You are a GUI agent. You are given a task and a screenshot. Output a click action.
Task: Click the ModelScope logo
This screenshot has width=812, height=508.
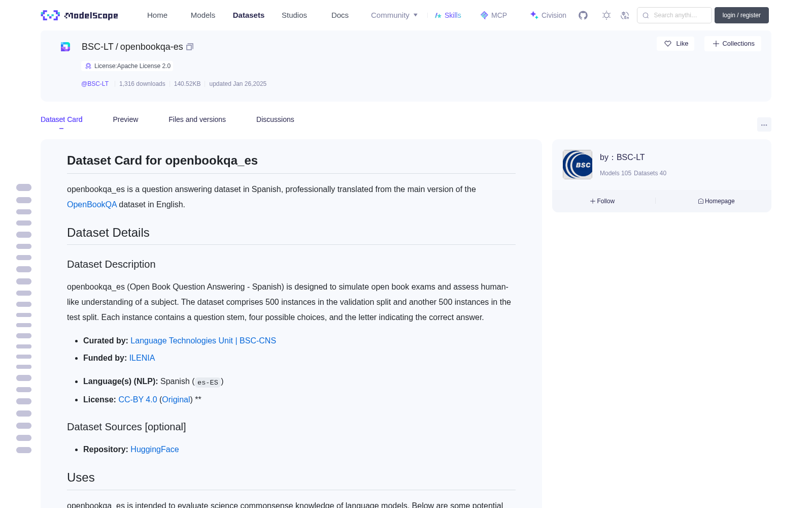click(x=79, y=15)
